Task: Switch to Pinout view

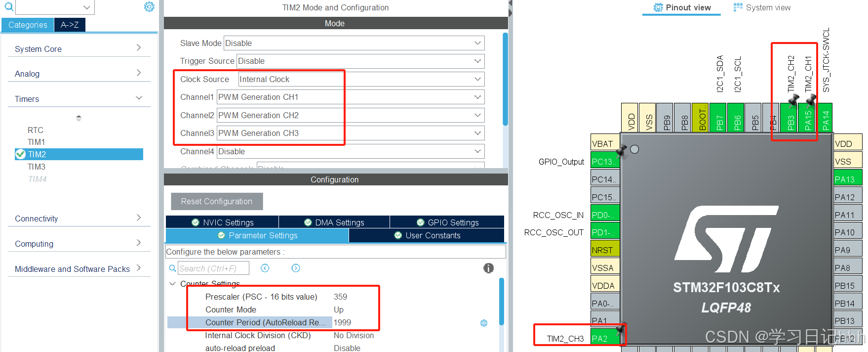Action: coord(682,7)
